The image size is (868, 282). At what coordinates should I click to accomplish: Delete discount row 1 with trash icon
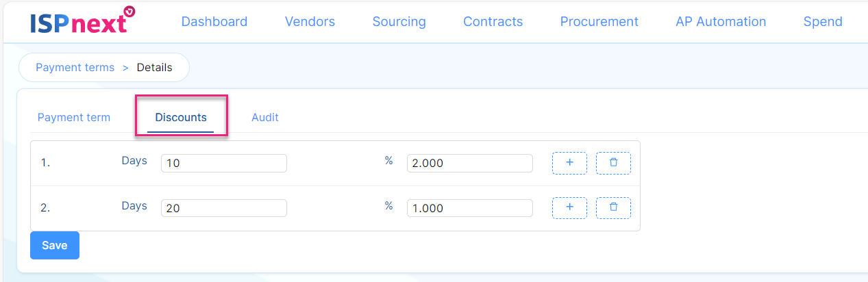coord(613,163)
